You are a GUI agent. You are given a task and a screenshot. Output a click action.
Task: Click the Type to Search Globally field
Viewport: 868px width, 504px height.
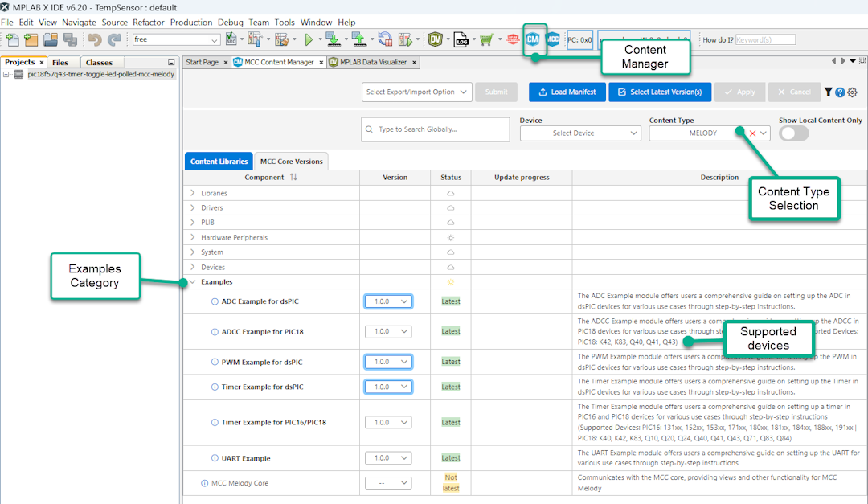click(x=435, y=129)
